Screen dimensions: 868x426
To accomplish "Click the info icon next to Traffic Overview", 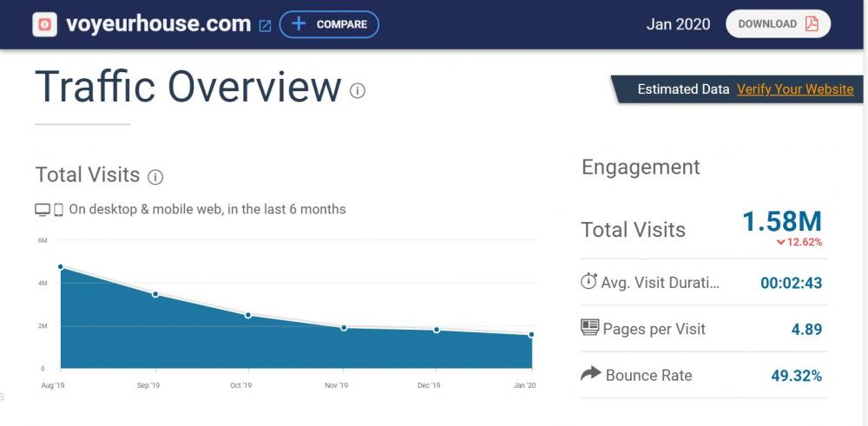I will tap(358, 90).
